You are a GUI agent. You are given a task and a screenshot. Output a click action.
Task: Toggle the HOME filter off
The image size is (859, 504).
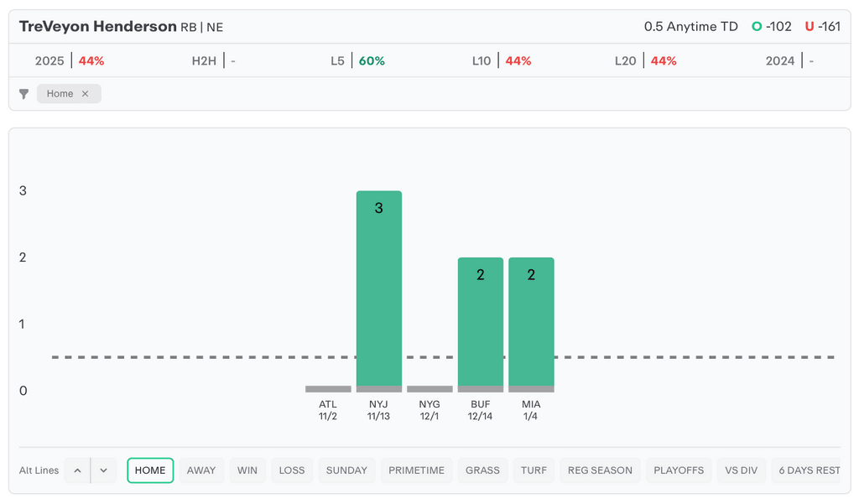tap(150, 470)
